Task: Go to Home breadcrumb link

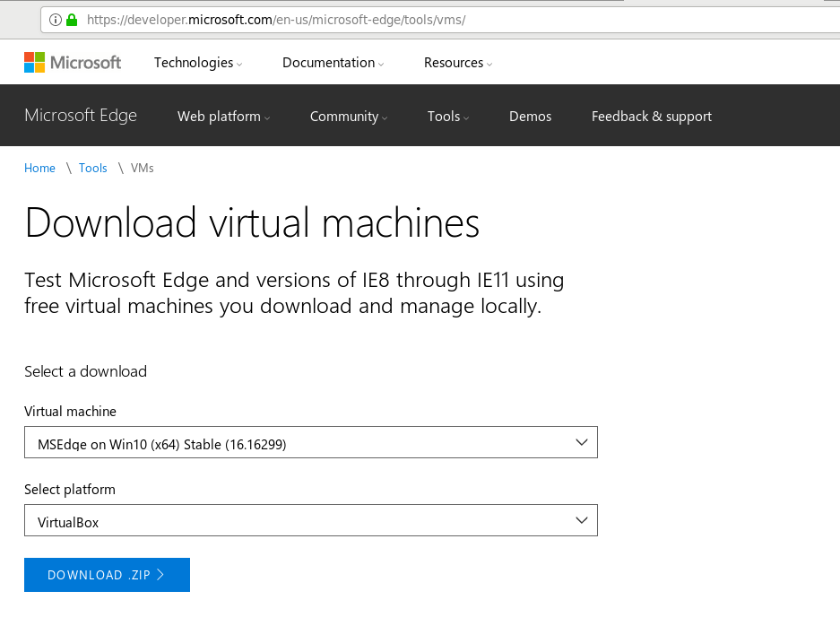Action: pyautogui.click(x=39, y=169)
